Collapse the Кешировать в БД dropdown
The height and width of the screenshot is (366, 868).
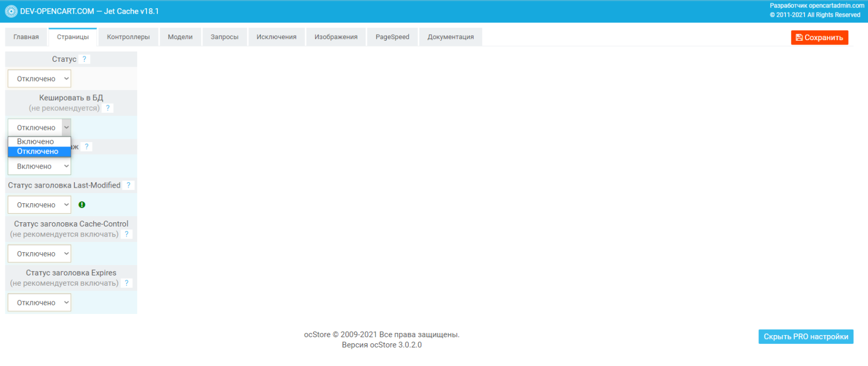[40, 127]
